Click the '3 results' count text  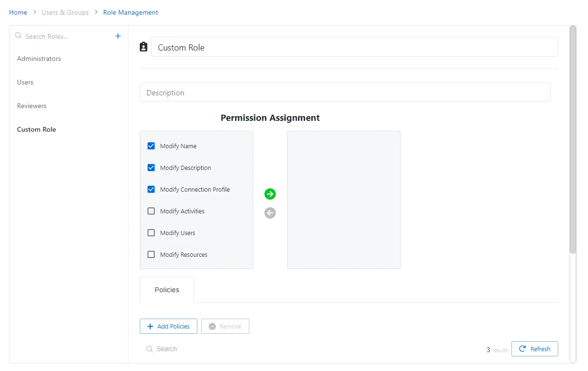[497, 350]
